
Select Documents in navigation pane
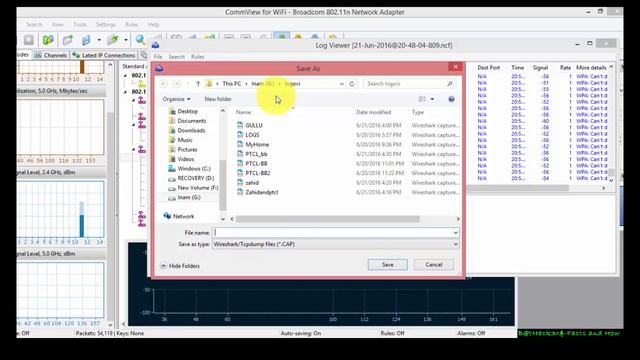point(191,121)
